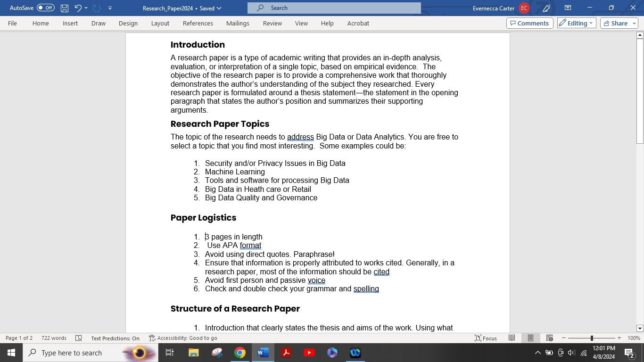The height and width of the screenshot is (362, 644).
Task: Open the References tab
Action: tap(198, 23)
